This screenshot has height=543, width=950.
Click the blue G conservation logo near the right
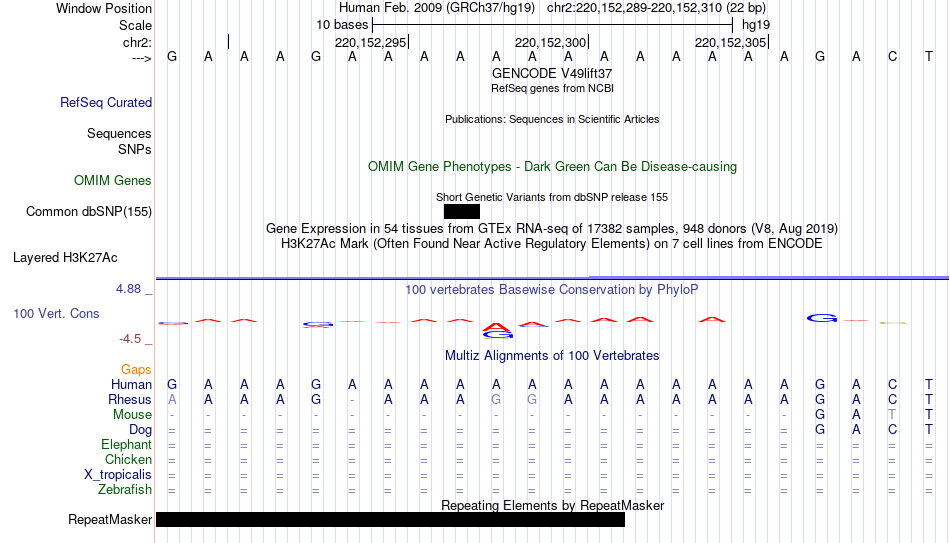822,318
